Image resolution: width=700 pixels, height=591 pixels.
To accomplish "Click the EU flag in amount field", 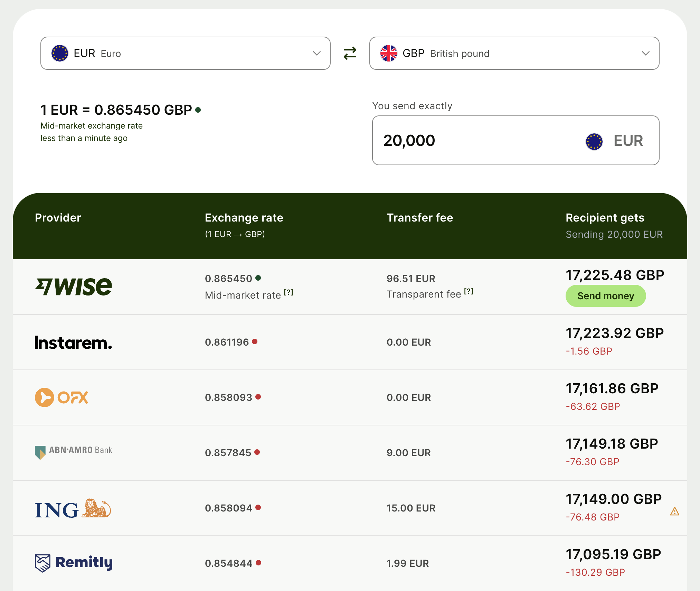I will pos(594,141).
